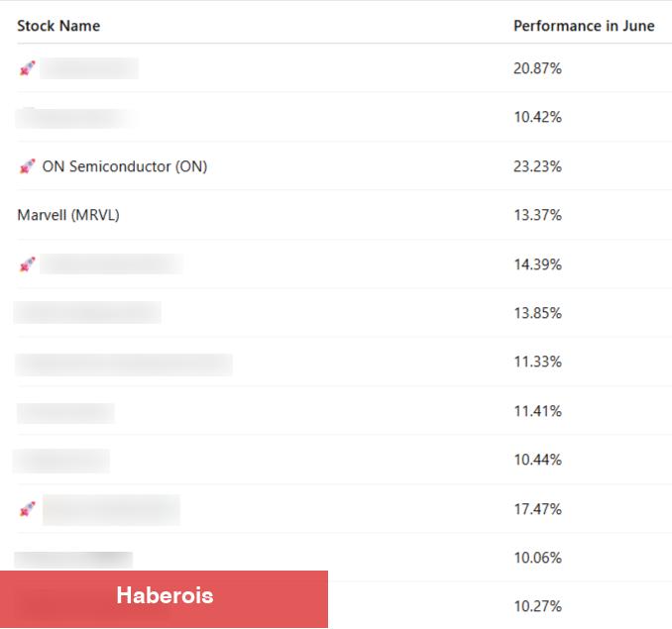The height and width of the screenshot is (629, 672).
Task: Click the ON Semiconductor (ON) stock name
Action: [x=125, y=166]
